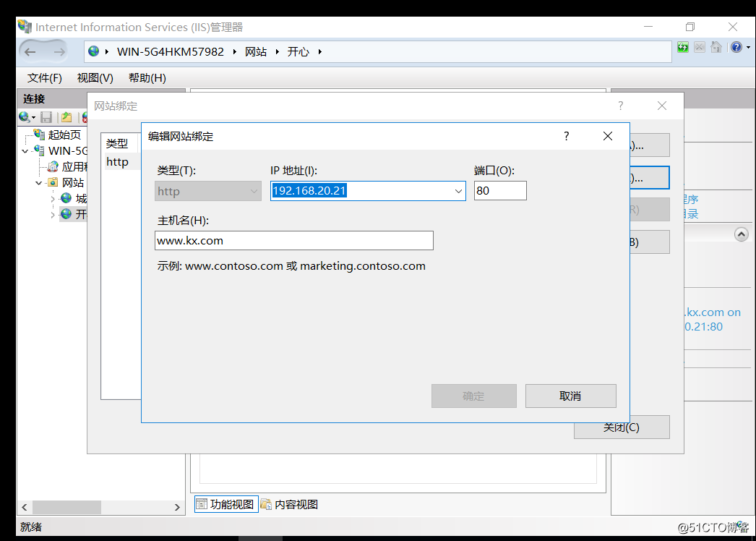Open the 文件(F) menu

44,77
